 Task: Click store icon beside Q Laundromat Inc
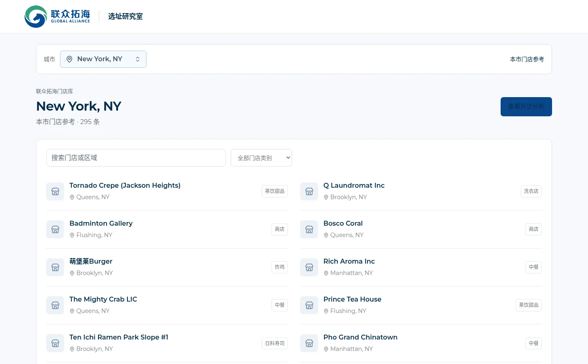(309, 191)
